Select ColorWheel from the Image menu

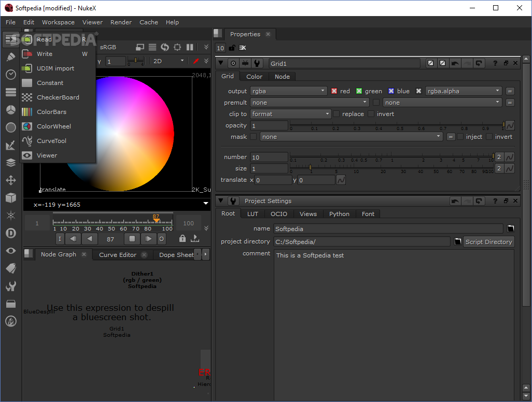tap(58, 126)
